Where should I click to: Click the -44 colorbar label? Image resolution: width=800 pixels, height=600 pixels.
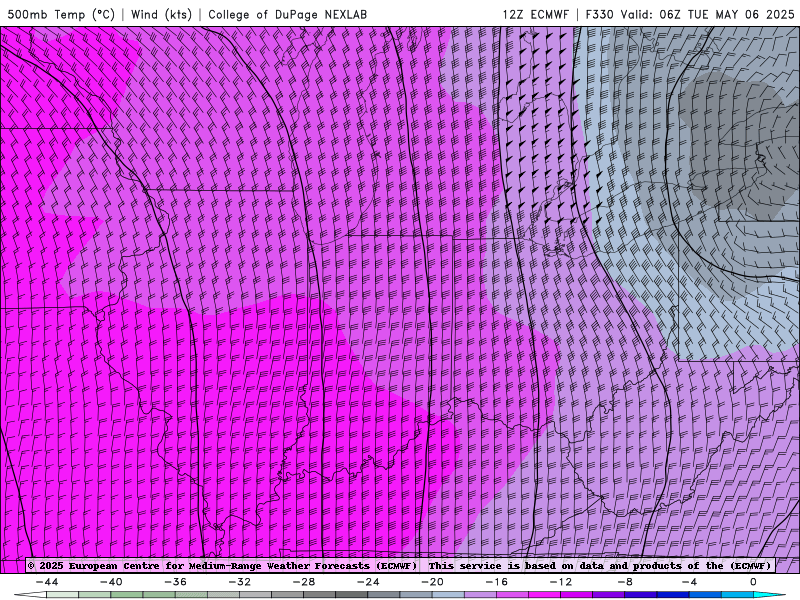pyautogui.click(x=47, y=582)
